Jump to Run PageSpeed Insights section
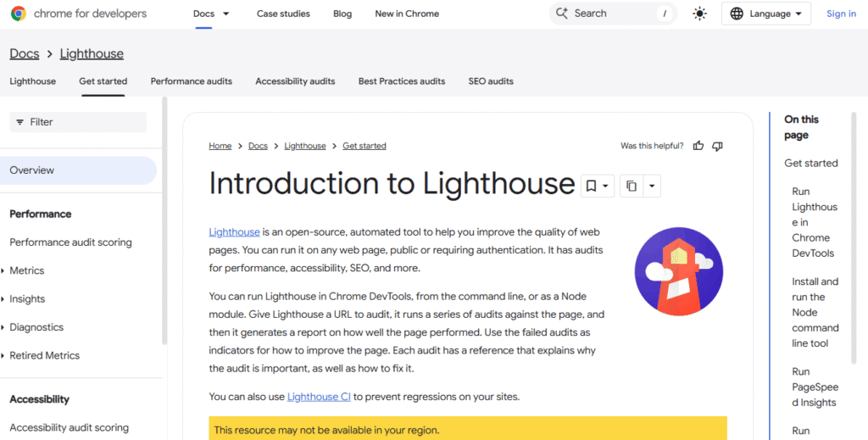Viewport: 868px width, 440px height. 815,387
